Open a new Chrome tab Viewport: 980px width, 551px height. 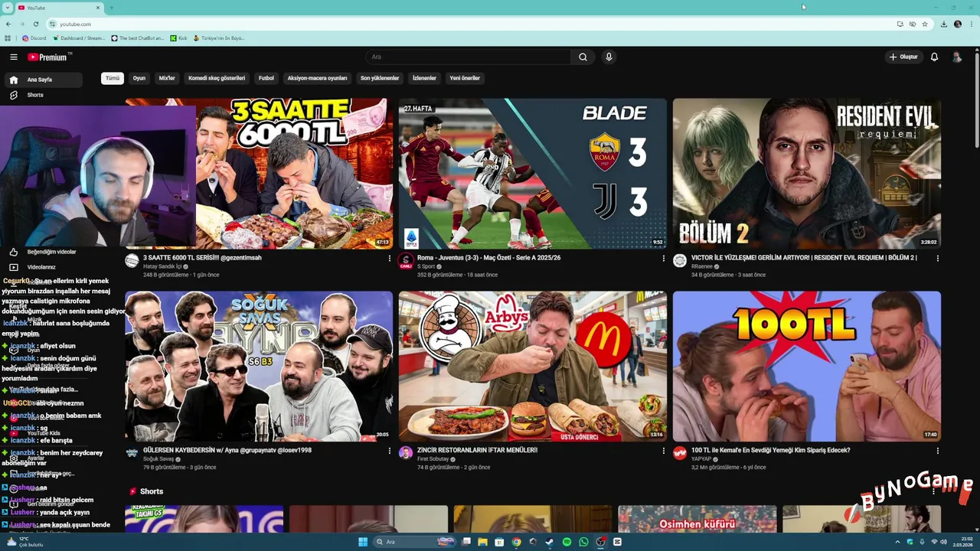tap(112, 8)
